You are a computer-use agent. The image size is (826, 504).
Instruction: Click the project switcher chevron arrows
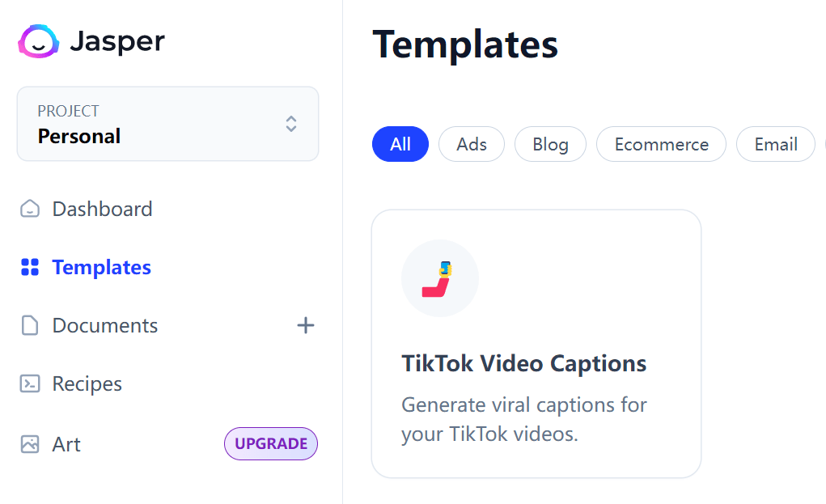290,125
